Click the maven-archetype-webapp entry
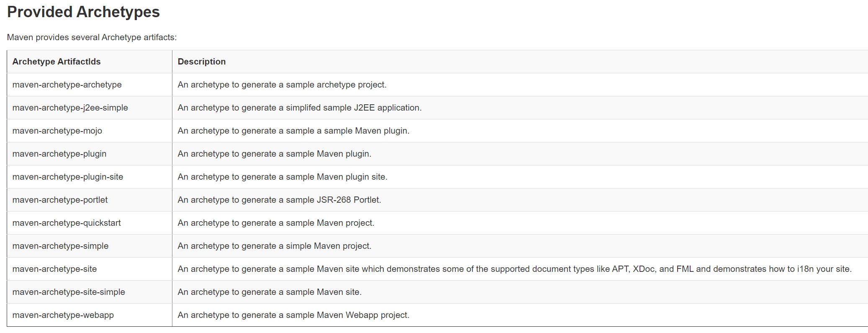The width and height of the screenshot is (868, 333). [x=63, y=315]
